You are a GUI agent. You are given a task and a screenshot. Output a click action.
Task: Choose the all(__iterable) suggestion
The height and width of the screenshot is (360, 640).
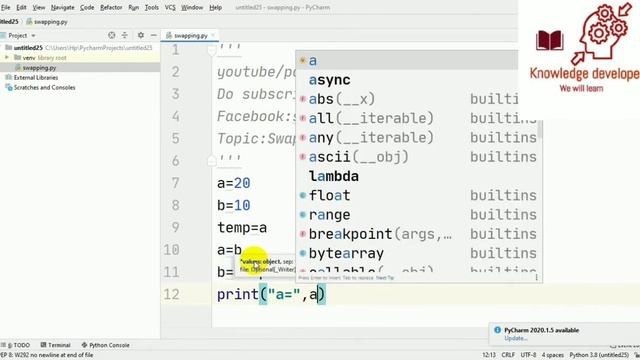pos(419,118)
